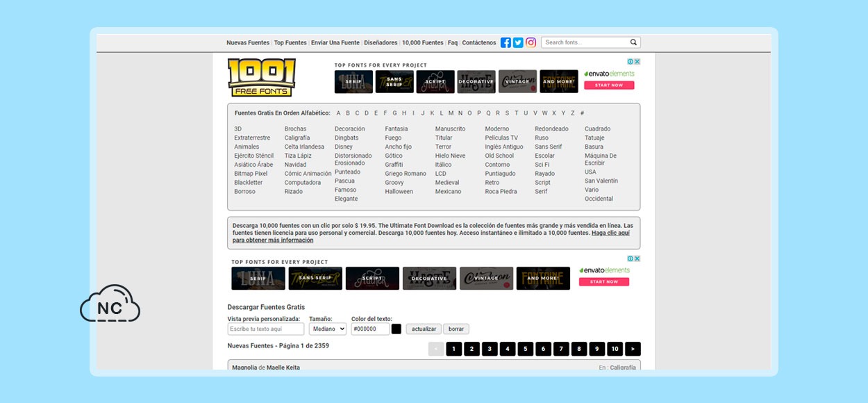Click the previous page arrow button
The image size is (868, 403).
(x=436, y=349)
